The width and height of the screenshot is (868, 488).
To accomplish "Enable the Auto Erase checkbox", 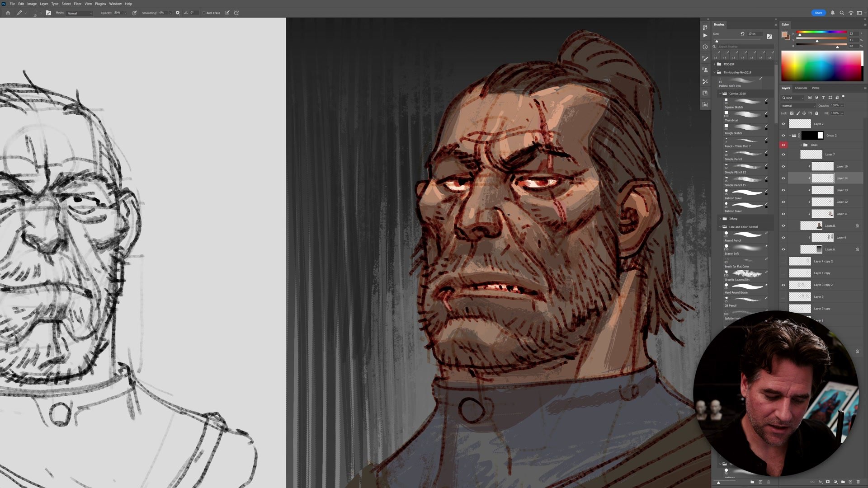I will click(x=204, y=13).
